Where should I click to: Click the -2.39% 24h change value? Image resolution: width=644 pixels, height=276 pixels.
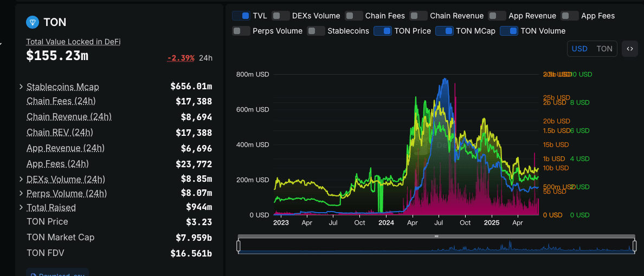[x=181, y=58]
